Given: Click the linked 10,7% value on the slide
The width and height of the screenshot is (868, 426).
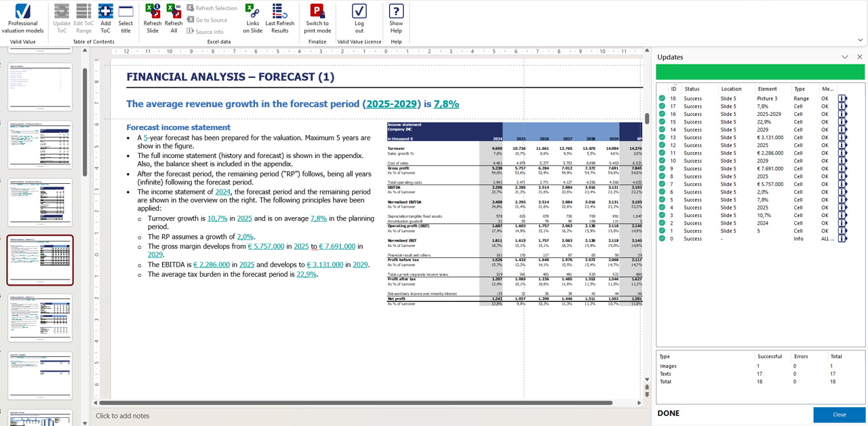Looking at the screenshot, I should click(218, 218).
